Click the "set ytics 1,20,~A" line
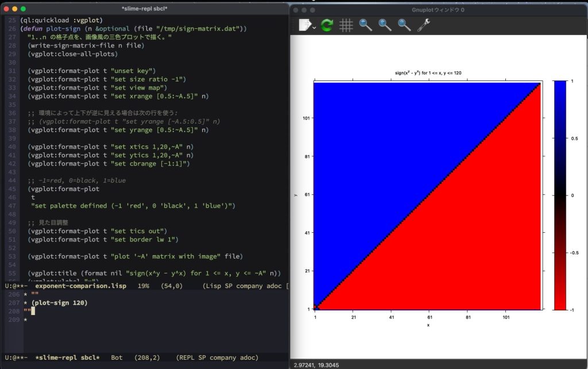 point(110,155)
